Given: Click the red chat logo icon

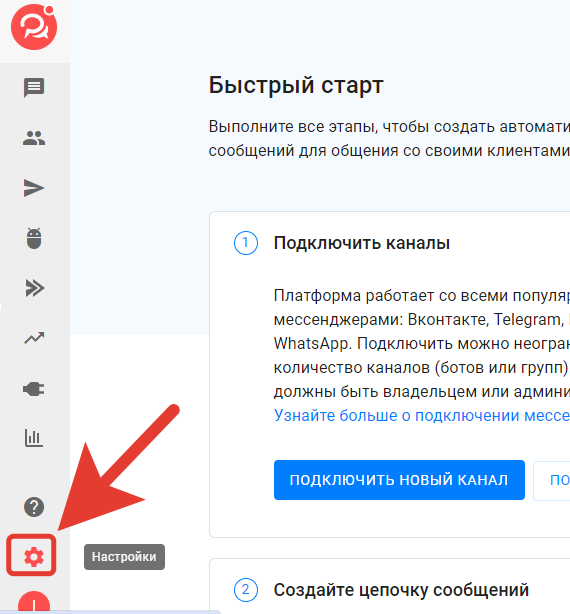Looking at the screenshot, I should 34,27.
